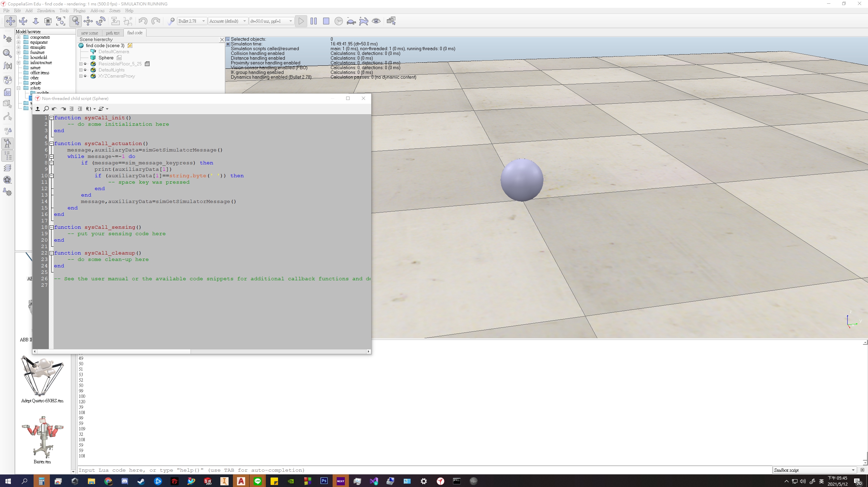
Task: Select the object rotate tool icon
Action: (x=101, y=21)
